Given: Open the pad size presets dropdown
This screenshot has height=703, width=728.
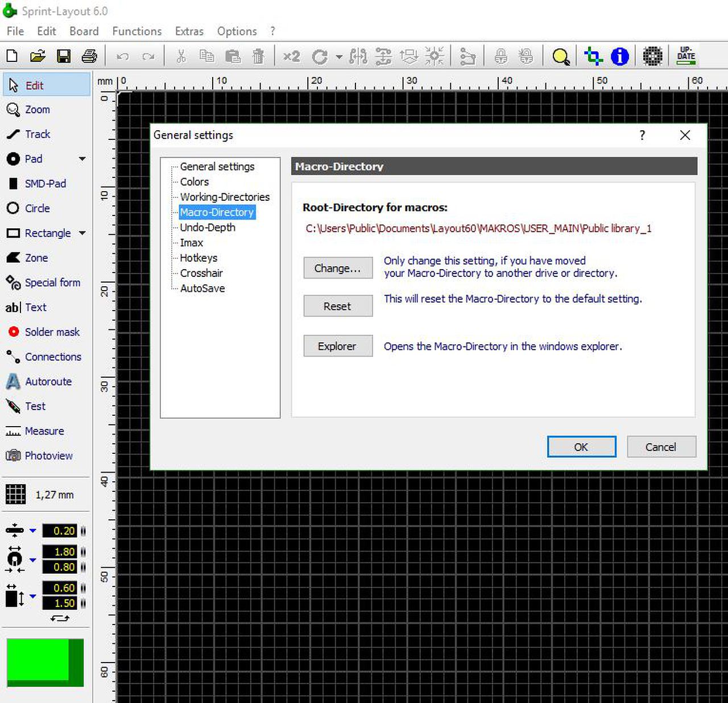Looking at the screenshot, I should (x=32, y=560).
